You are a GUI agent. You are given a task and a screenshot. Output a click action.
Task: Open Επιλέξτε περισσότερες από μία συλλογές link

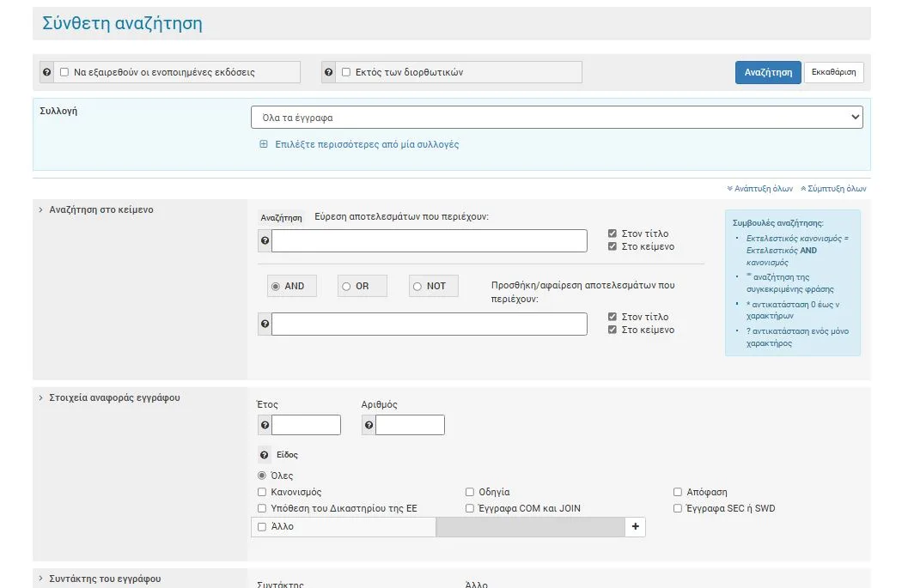pyautogui.click(x=367, y=144)
